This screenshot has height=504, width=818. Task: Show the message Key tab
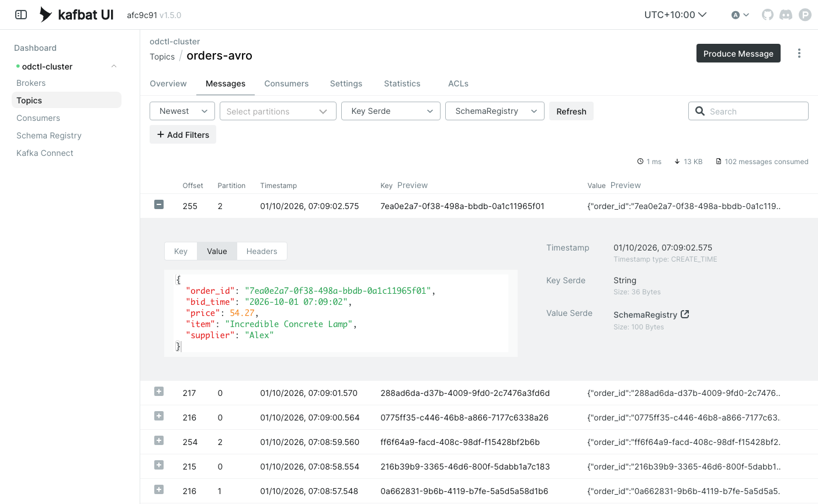click(181, 251)
